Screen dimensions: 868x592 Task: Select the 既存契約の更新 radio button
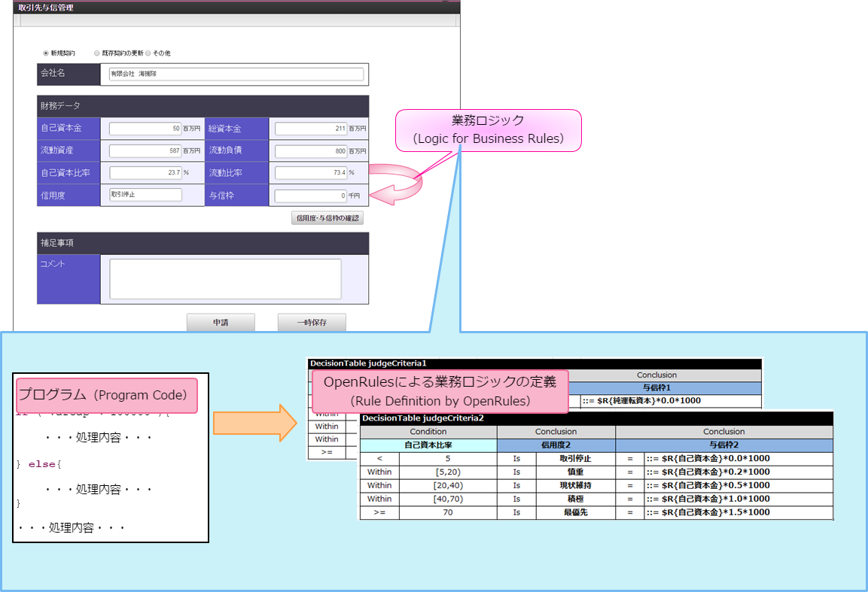tap(97, 53)
